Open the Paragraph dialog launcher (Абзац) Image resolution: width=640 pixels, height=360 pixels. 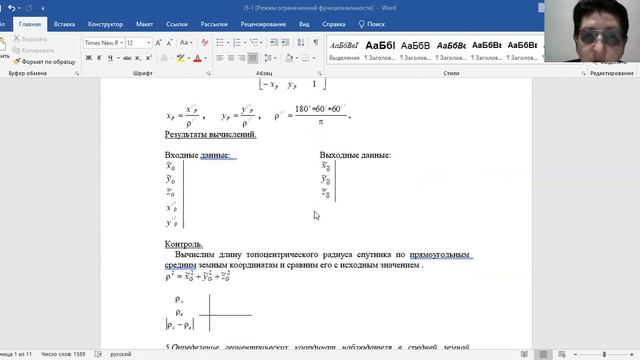(320, 73)
